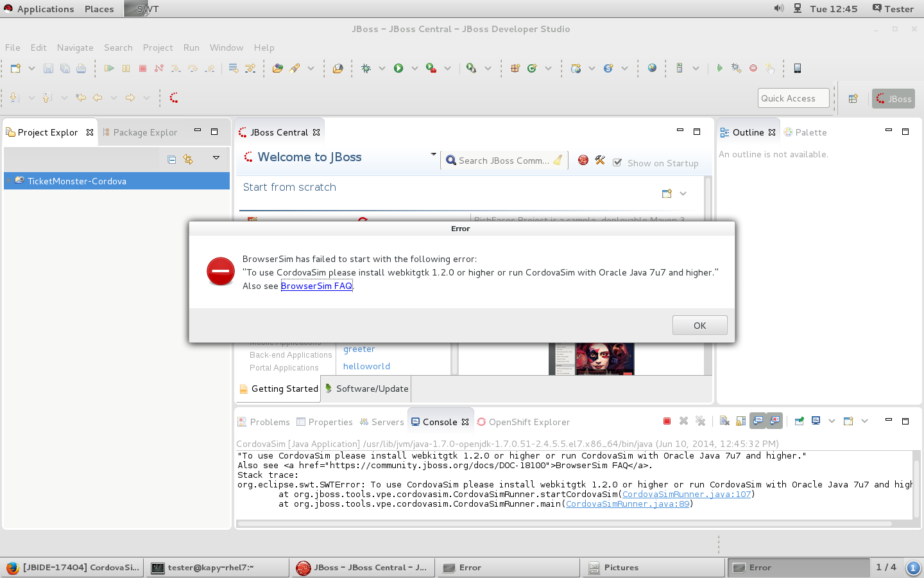The height and width of the screenshot is (578, 924).
Task: Click the Last Edit Location arrow icon
Action: tap(80, 98)
